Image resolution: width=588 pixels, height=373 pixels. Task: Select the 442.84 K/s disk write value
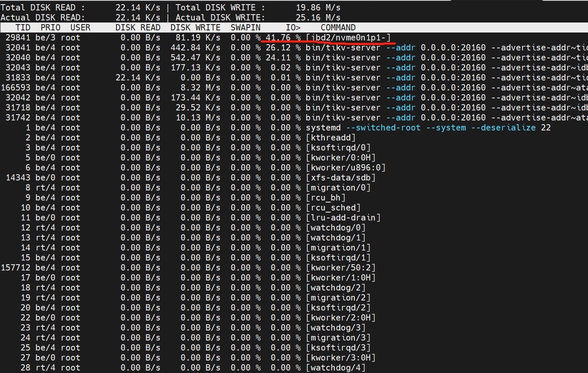196,48
